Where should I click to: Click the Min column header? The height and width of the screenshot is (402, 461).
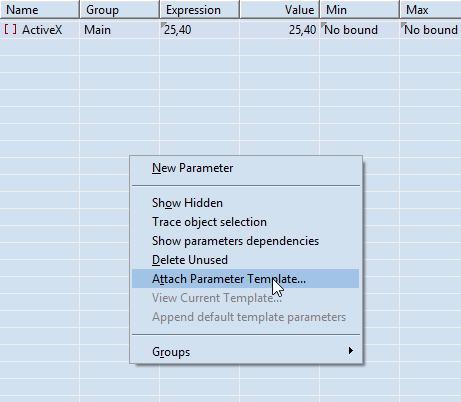coord(360,9)
